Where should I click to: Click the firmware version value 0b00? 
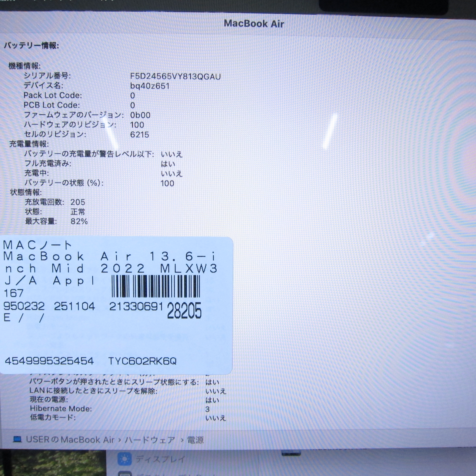coord(140,115)
